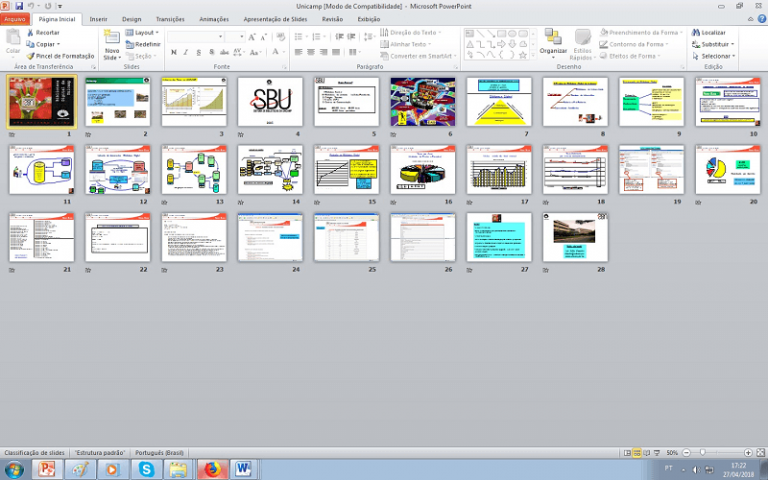768x480 pixels.
Task: Open the Arquivo menu tab
Action: coord(14,18)
